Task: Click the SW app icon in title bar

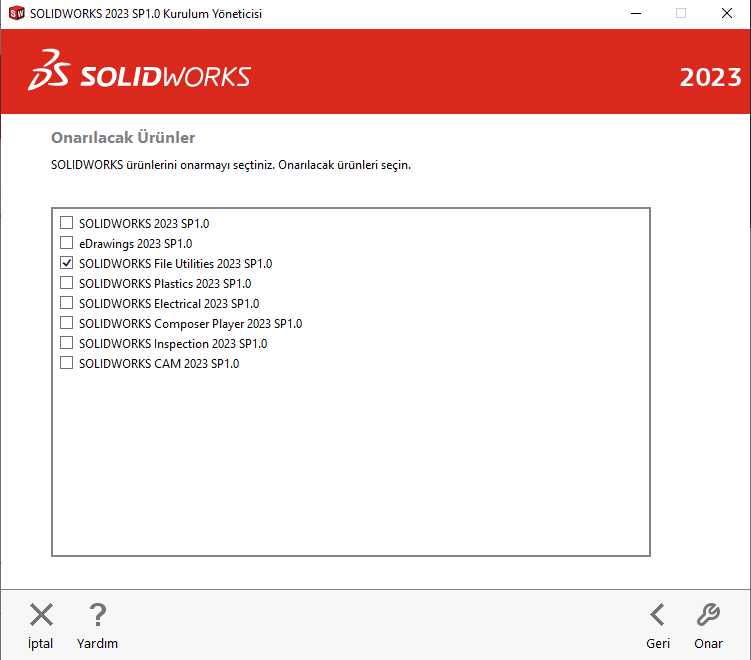Action: 15,14
